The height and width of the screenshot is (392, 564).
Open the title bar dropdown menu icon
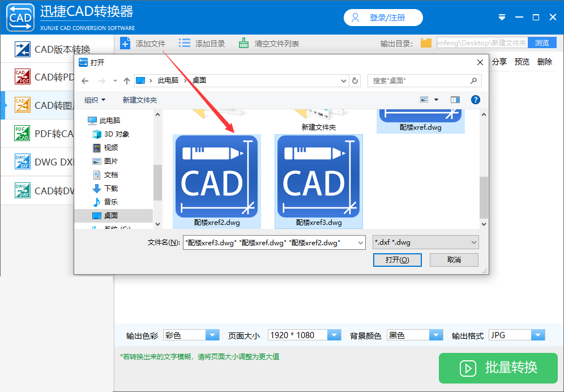coord(502,18)
